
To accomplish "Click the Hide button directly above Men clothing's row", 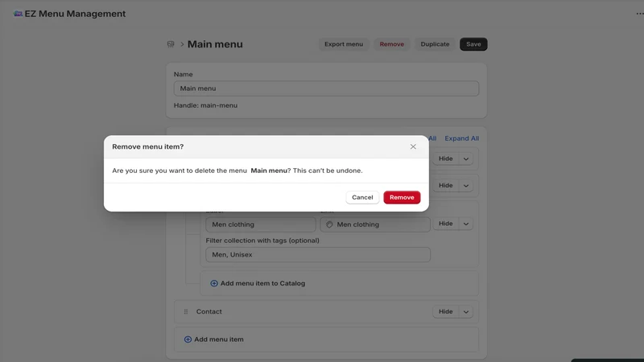I will [x=446, y=186].
